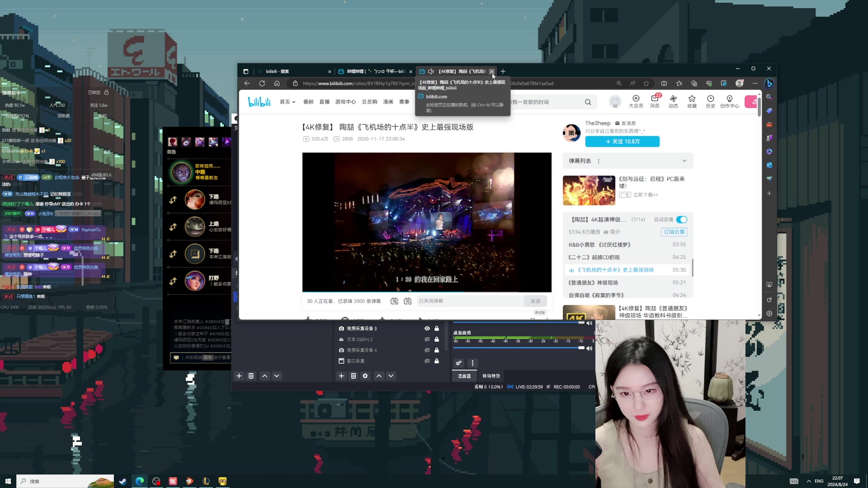Show 视频采集设备 4 source
This screenshot has height=488, width=868.
427,350
